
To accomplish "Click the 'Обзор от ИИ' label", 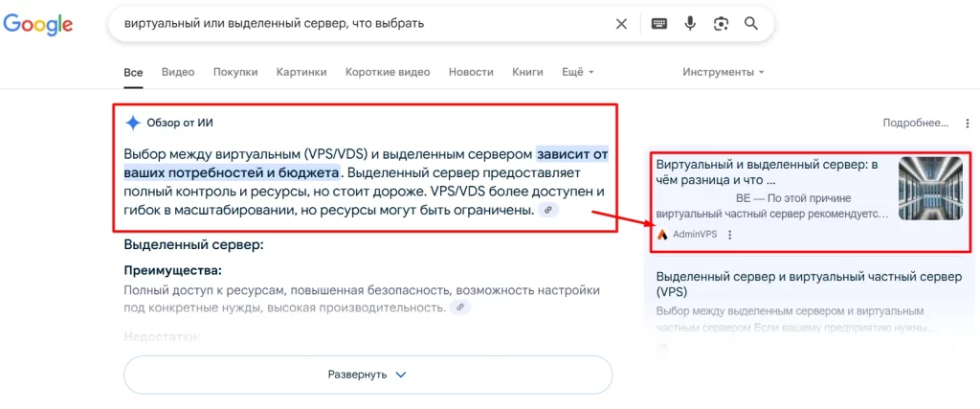I will [x=180, y=123].
